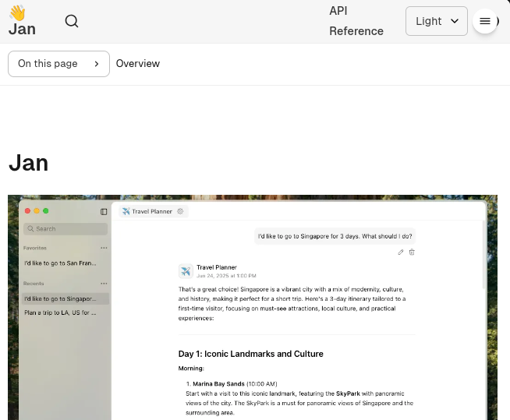This screenshot has width=510, height=420.
Task: Click the waving hand Jan logo
Action: [22, 21]
